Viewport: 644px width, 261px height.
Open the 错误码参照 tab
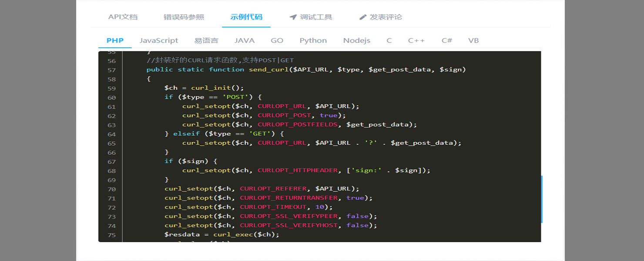pyautogui.click(x=184, y=17)
